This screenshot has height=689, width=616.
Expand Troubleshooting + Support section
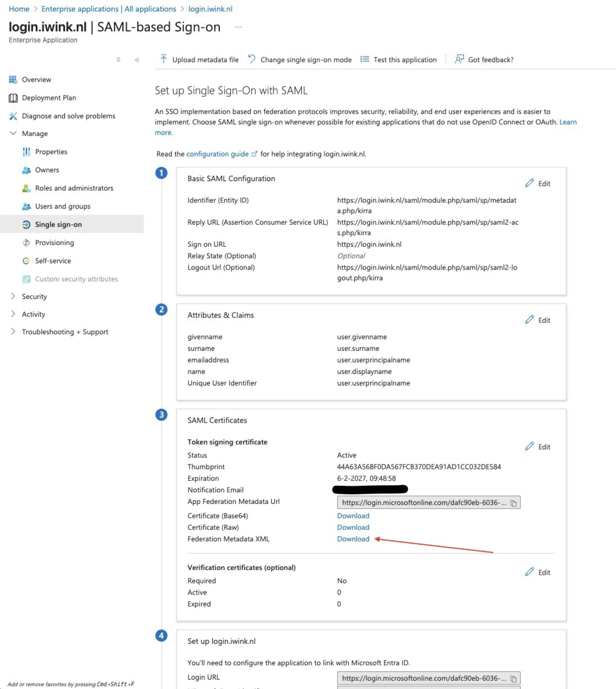(x=13, y=332)
